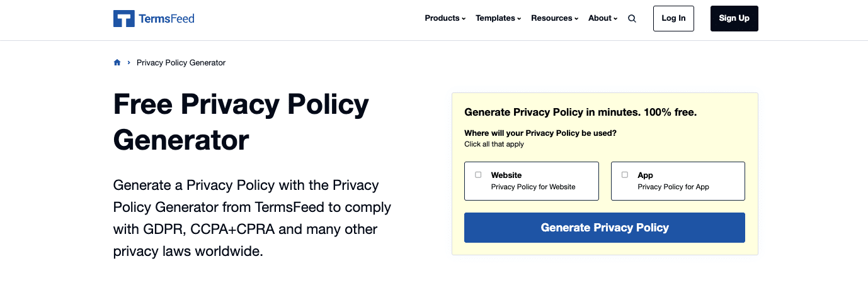Image resolution: width=868 pixels, height=288 pixels.
Task: Select the "Privacy Policy for Website" label
Action: 533,187
